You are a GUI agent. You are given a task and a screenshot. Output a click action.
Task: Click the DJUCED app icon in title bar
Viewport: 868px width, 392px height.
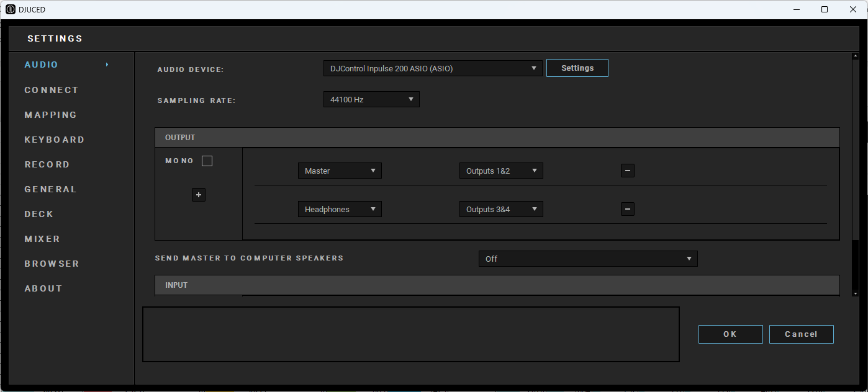(10, 9)
